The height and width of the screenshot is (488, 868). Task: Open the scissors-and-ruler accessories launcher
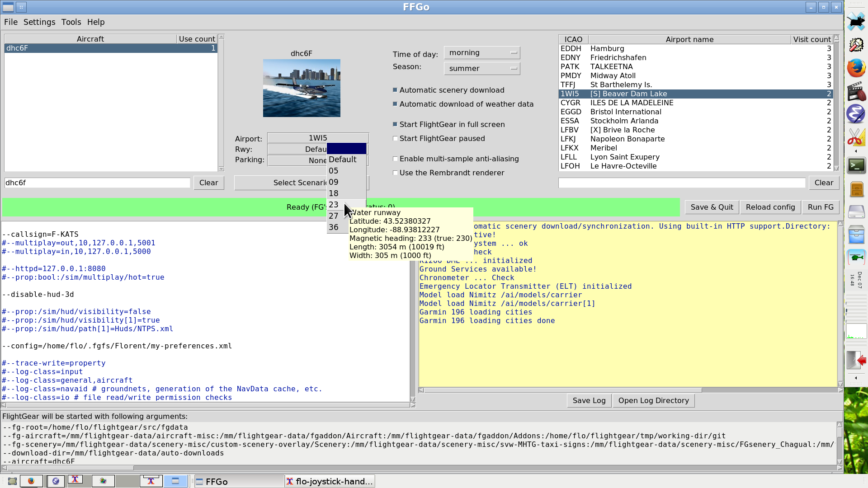click(x=856, y=137)
